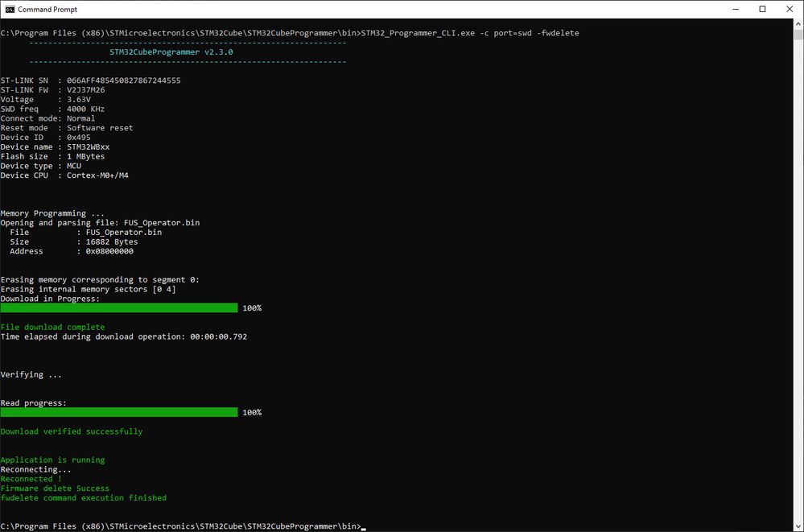
Task: Select the Erasing internal memory sectors [0 4] line
Action: pyautogui.click(x=89, y=290)
